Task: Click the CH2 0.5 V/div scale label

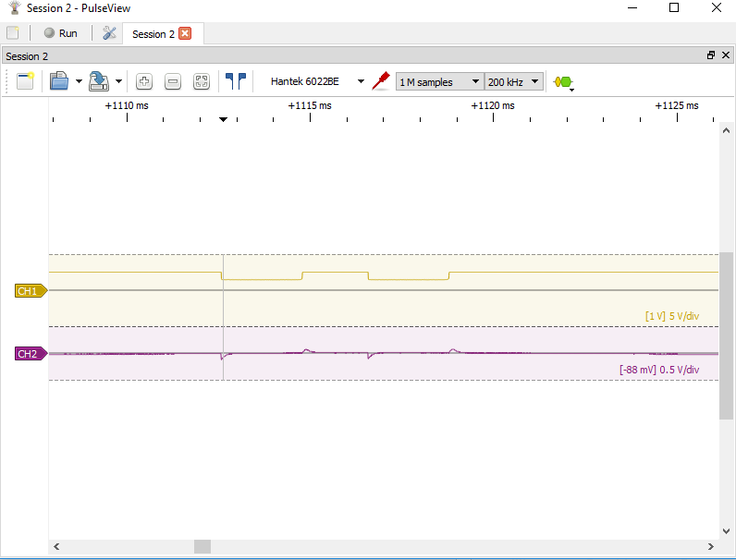Action: (659, 370)
